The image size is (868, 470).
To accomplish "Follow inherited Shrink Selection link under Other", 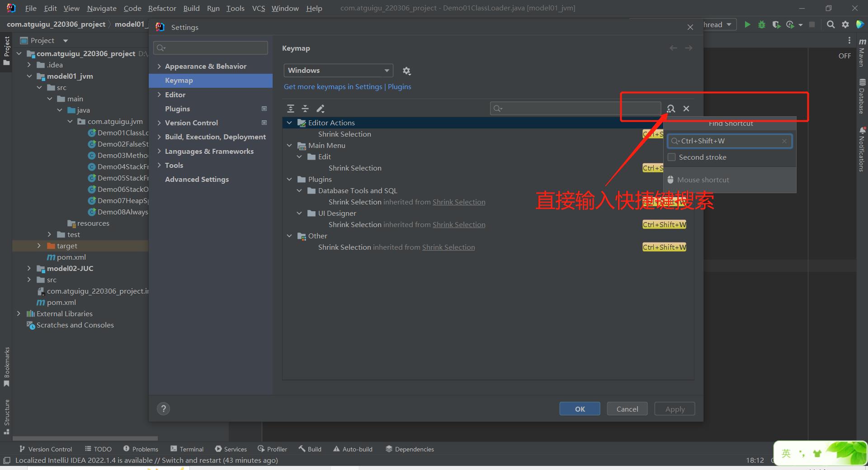I will coord(448,247).
